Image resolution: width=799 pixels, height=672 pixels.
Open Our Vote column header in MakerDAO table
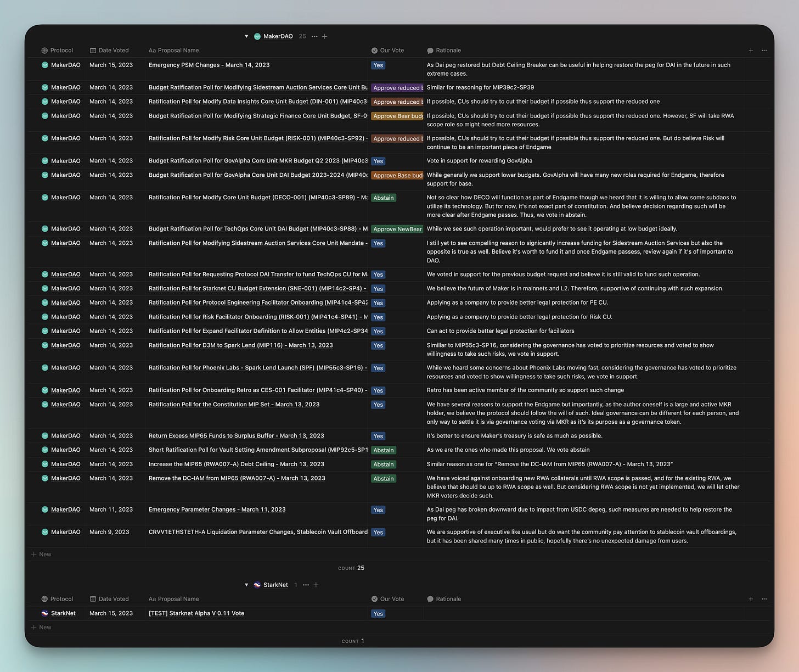[387, 51]
